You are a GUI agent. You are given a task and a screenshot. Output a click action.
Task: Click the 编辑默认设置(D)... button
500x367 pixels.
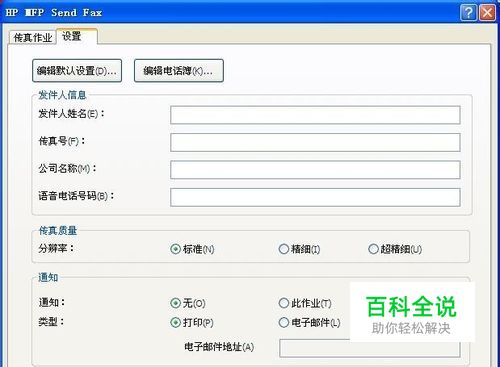coord(77,70)
